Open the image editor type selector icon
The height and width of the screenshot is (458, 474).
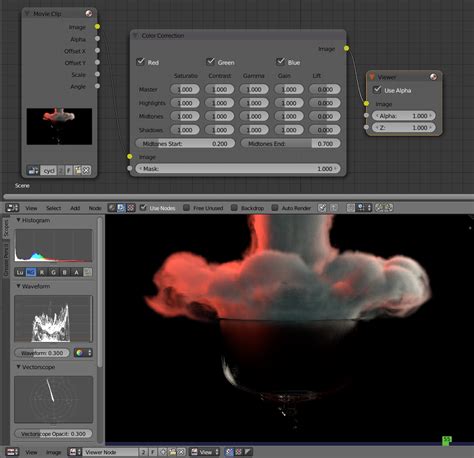pos(12,452)
